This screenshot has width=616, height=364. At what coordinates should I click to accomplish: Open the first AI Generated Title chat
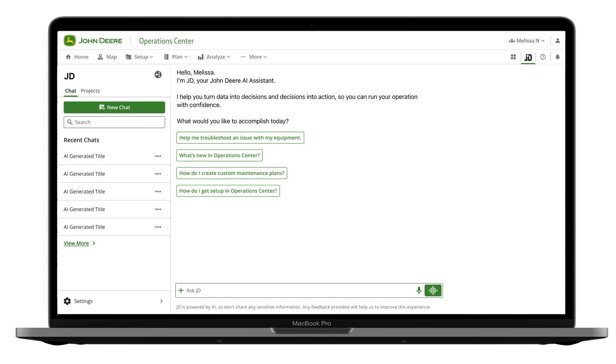[84, 156]
